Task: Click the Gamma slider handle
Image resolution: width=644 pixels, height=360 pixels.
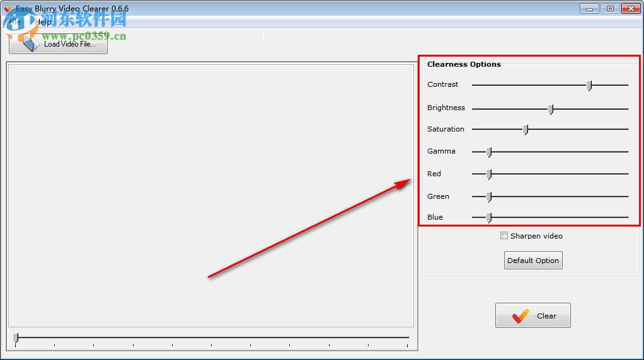Action: pos(489,152)
